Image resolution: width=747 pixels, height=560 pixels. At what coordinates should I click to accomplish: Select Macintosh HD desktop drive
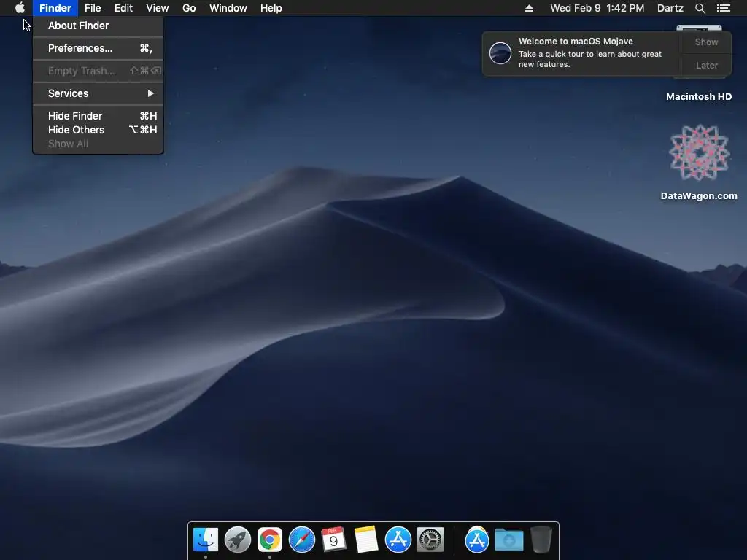pyautogui.click(x=699, y=97)
